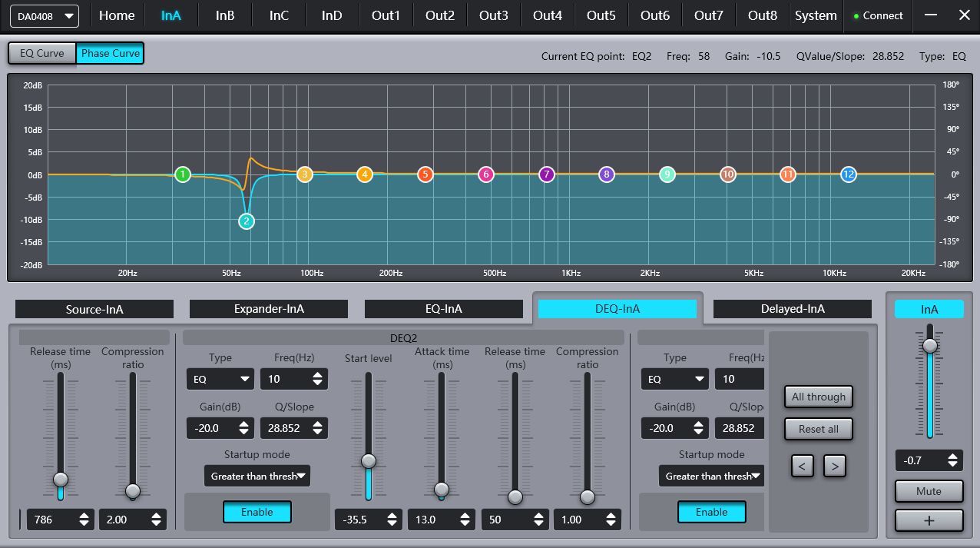Select EQ point 7 node on graph
Image resolution: width=980 pixels, height=548 pixels.
[x=546, y=174]
